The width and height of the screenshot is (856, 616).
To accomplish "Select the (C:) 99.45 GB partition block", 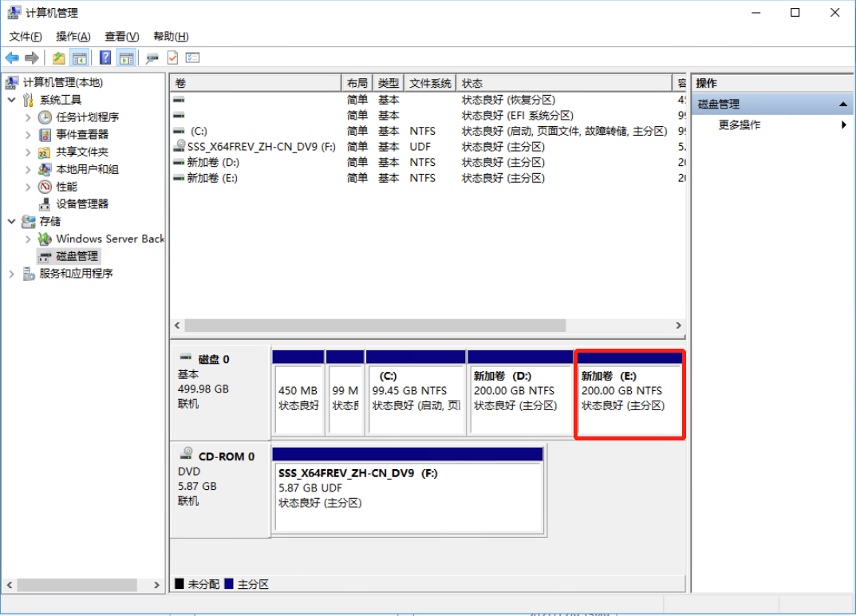I will coord(416,393).
